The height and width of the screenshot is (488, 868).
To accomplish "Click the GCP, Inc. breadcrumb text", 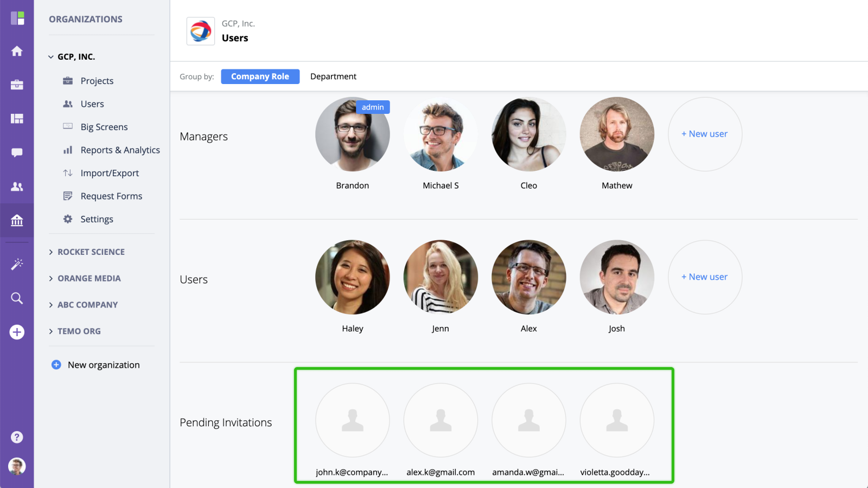I will pyautogui.click(x=238, y=23).
